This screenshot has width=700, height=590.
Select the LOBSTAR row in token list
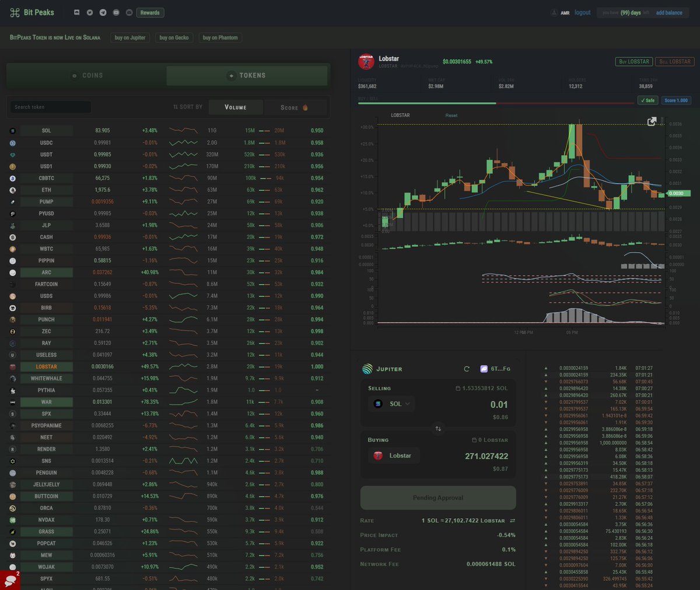tap(169, 366)
